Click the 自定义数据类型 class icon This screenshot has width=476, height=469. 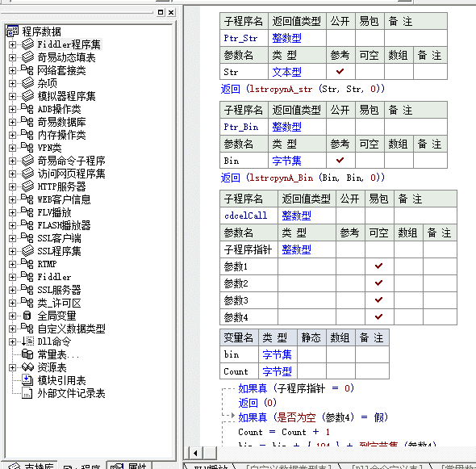pyautogui.click(x=27, y=329)
